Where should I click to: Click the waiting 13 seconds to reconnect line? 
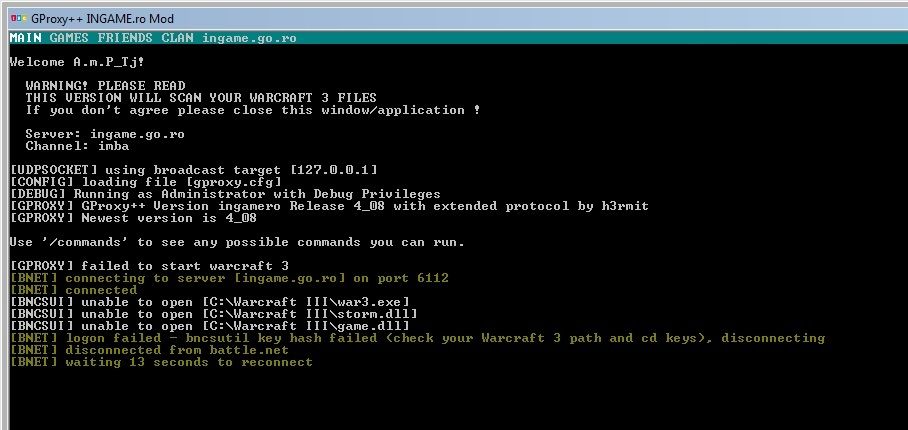point(161,362)
